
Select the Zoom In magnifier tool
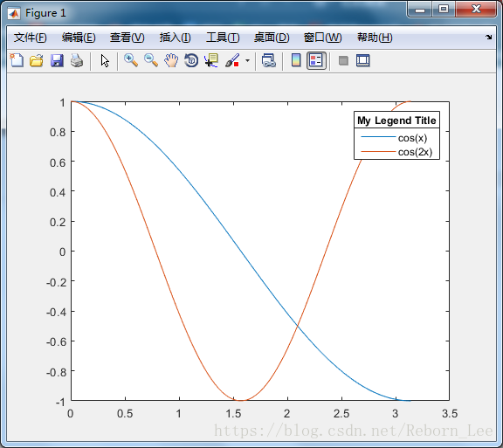point(131,60)
